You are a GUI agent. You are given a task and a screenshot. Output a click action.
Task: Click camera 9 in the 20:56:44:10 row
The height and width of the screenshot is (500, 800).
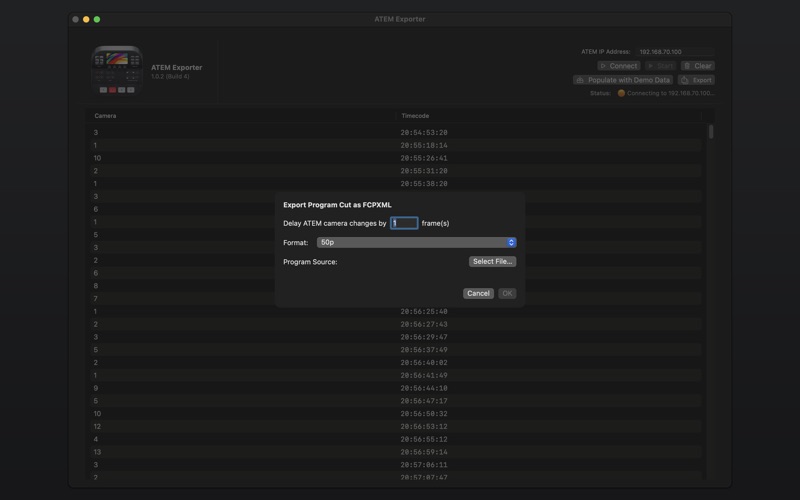(x=95, y=388)
